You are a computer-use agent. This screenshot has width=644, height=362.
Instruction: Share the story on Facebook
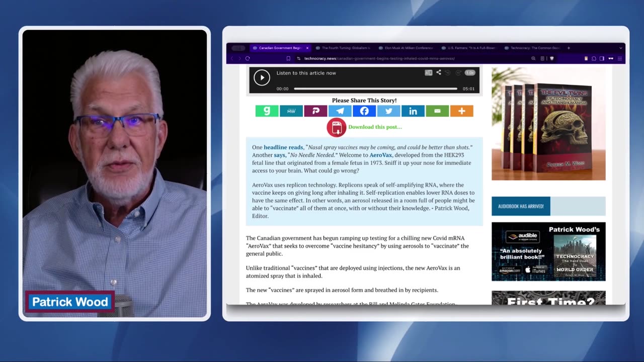[364, 111]
